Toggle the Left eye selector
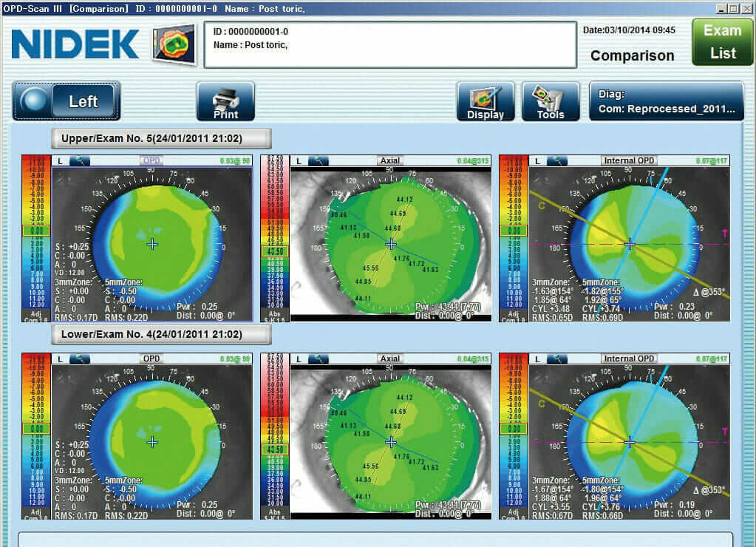 tap(67, 101)
